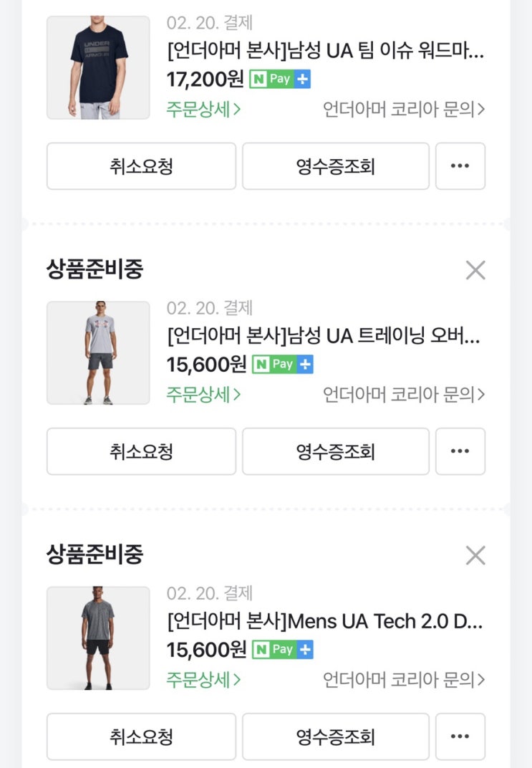532x768 pixels.
Task: Open more options for UA 트레이닝 order
Action: tap(460, 451)
